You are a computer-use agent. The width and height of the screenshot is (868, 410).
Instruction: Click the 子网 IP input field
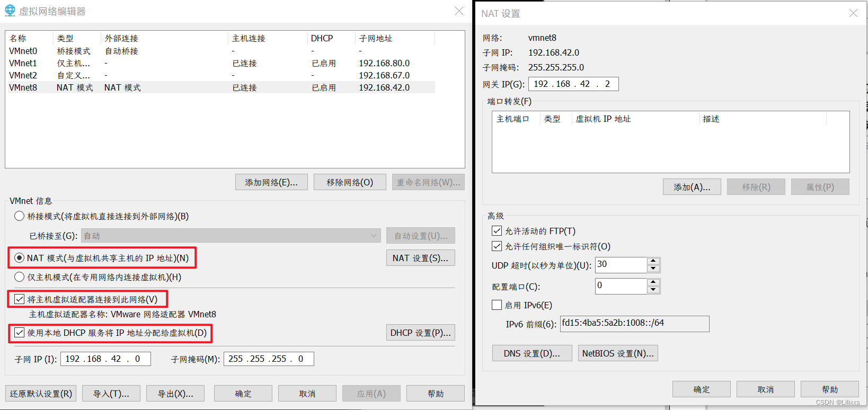[105, 359]
